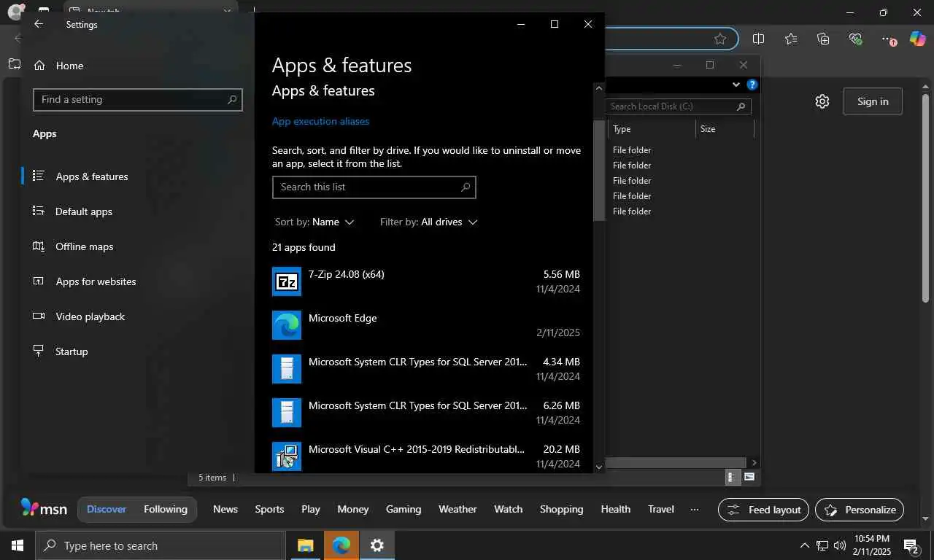Click the Find a setting field

pos(137,100)
